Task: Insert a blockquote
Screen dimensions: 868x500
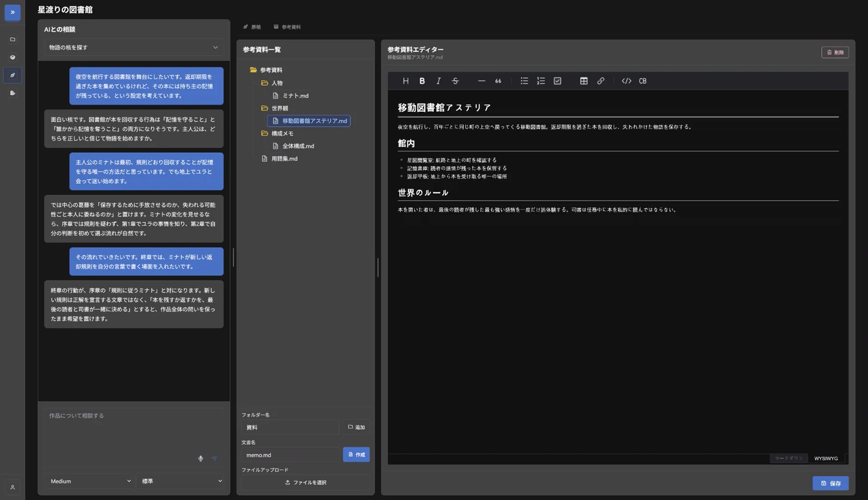Action: pyautogui.click(x=498, y=81)
